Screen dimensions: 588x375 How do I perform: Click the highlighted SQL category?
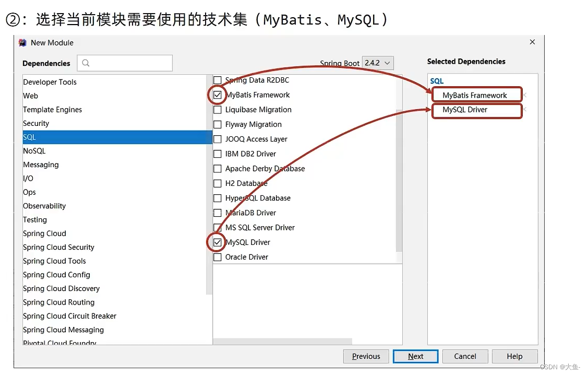[x=117, y=137]
